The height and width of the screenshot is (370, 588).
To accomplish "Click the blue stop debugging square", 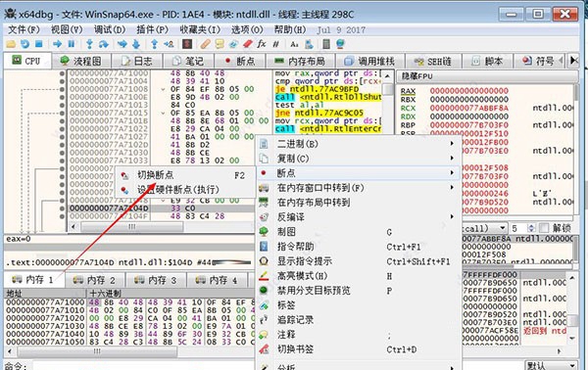I will tap(38, 44).
